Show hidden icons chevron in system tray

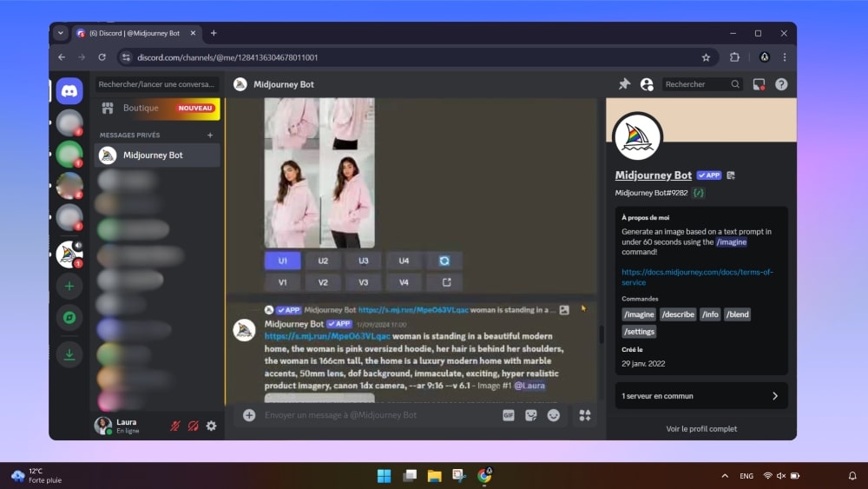[x=725, y=476]
